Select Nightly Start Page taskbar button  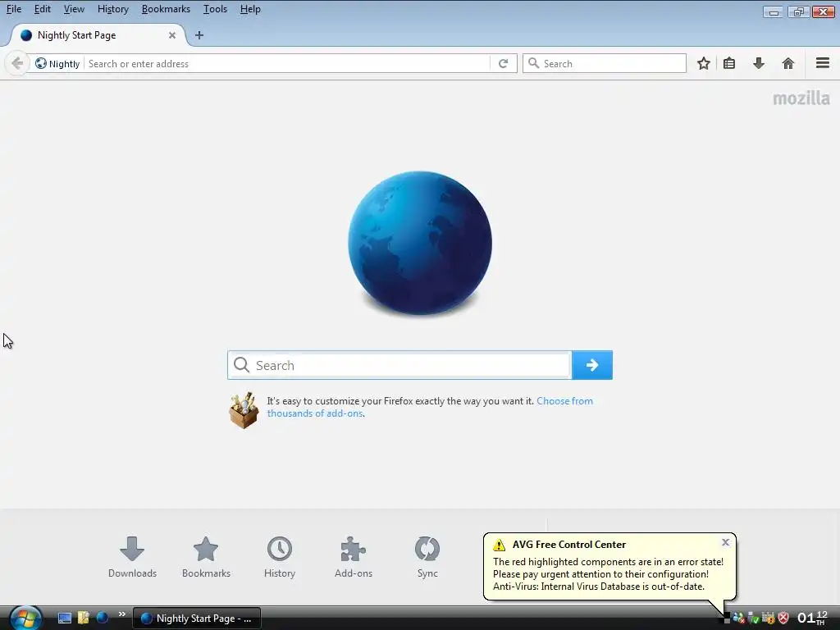[197, 619]
